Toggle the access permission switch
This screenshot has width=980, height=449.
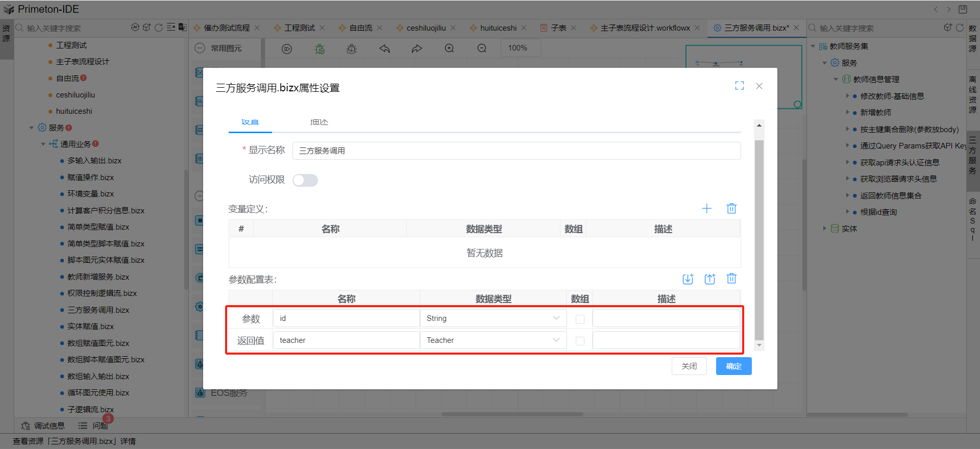(305, 180)
